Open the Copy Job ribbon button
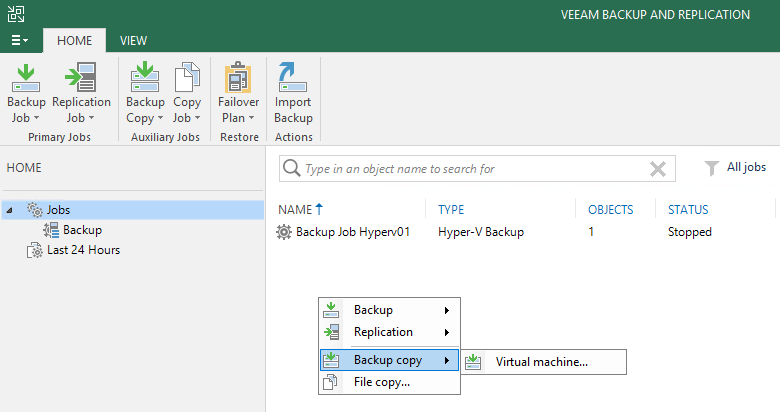 point(187,93)
